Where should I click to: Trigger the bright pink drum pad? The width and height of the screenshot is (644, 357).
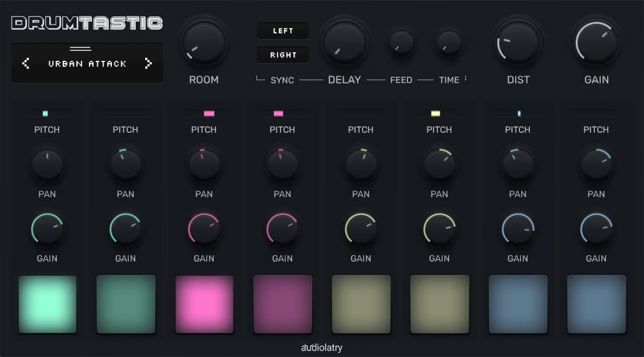coord(204,304)
